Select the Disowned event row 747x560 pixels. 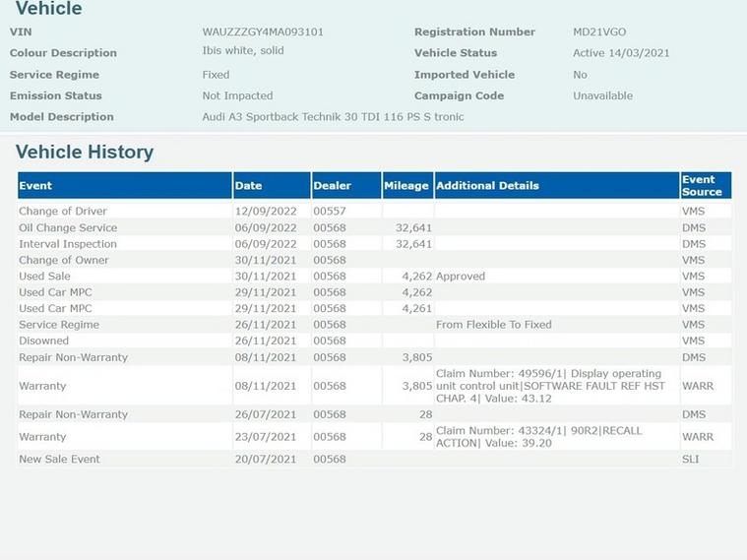point(44,341)
